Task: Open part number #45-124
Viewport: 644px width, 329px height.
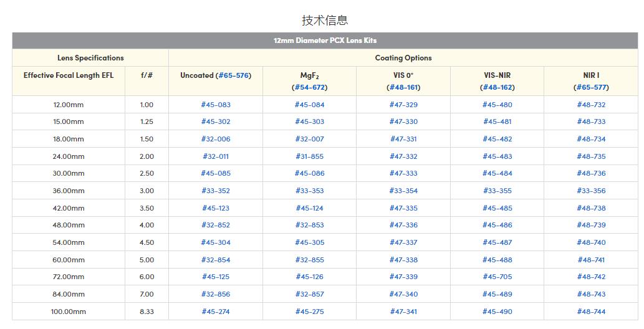Action: [x=310, y=208]
